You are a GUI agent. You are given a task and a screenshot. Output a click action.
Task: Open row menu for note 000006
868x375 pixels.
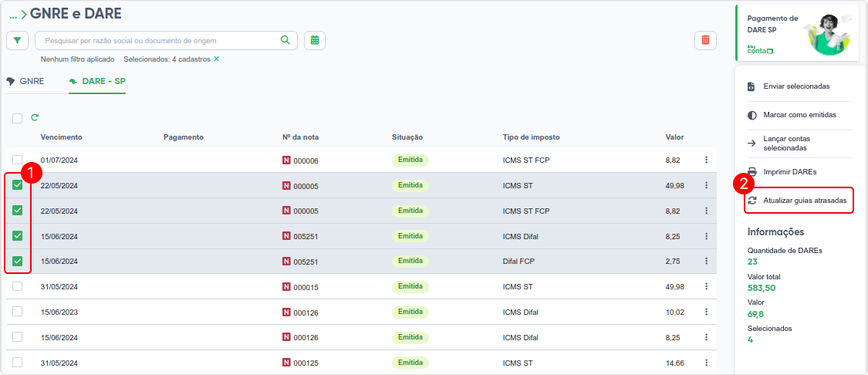tap(706, 160)
